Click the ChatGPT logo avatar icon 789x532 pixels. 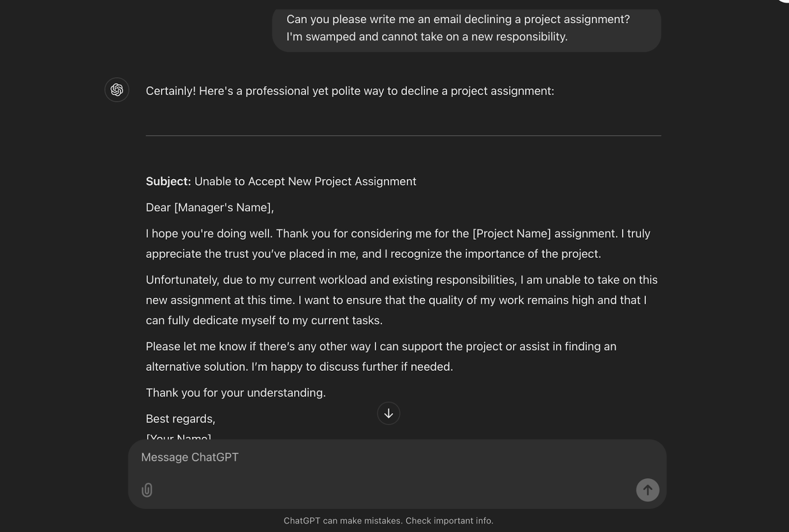(116, 90)
